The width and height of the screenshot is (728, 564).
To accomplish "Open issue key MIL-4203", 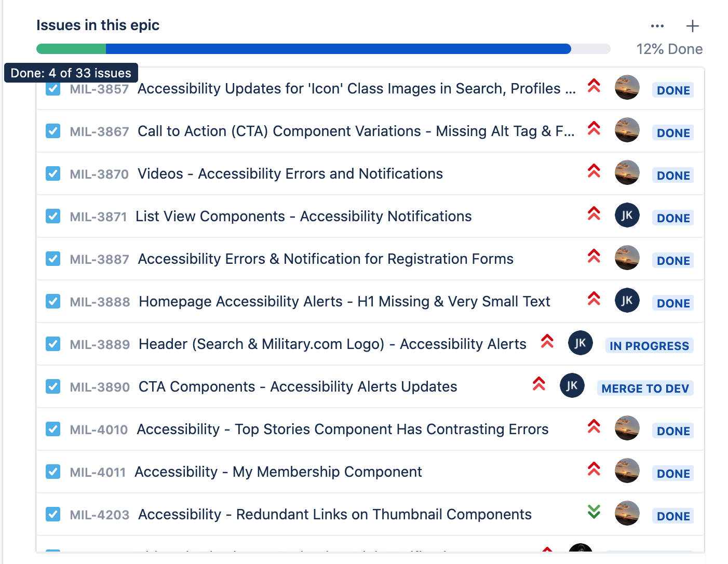I will pos(99,515).
